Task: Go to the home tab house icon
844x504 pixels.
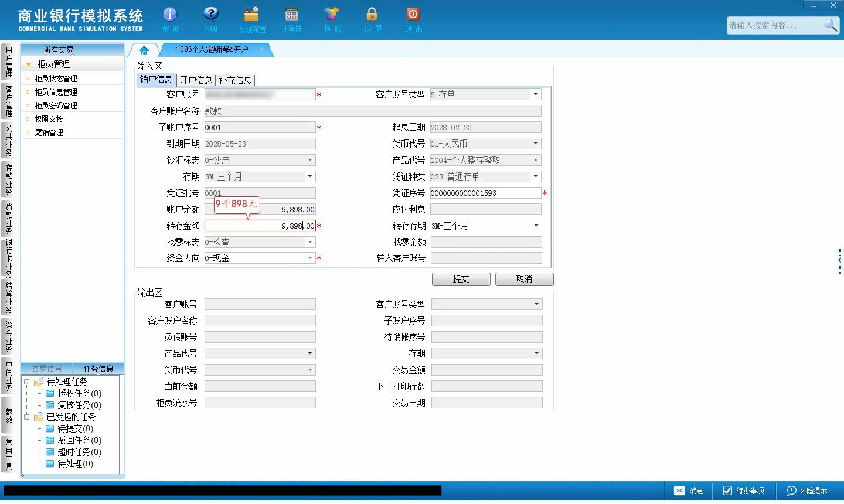Action: pyautogui.click(x=144, y=50)
